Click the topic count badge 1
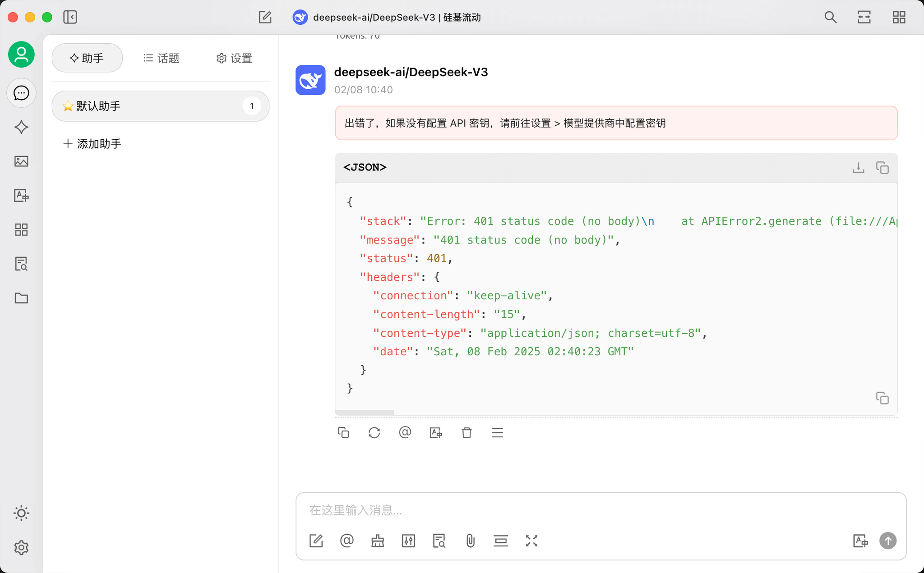This screenshot has height=573, width=924. coord(252,106)
